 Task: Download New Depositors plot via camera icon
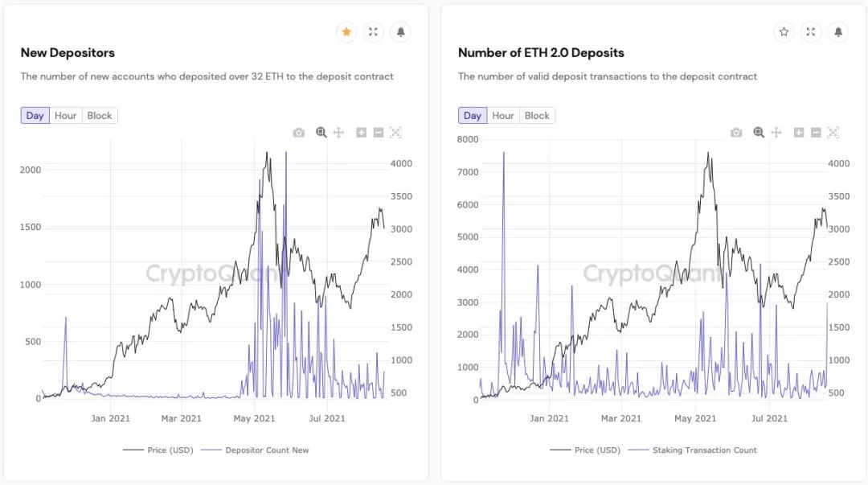[299, 133]
